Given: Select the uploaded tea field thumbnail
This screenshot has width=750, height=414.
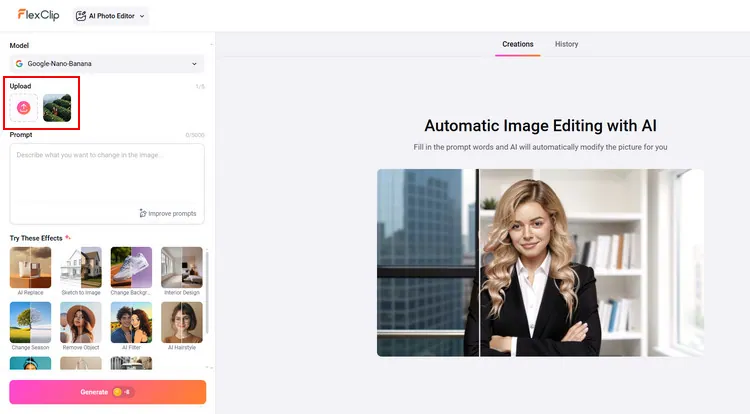Looking at the screenshot, I should (57, 108).
